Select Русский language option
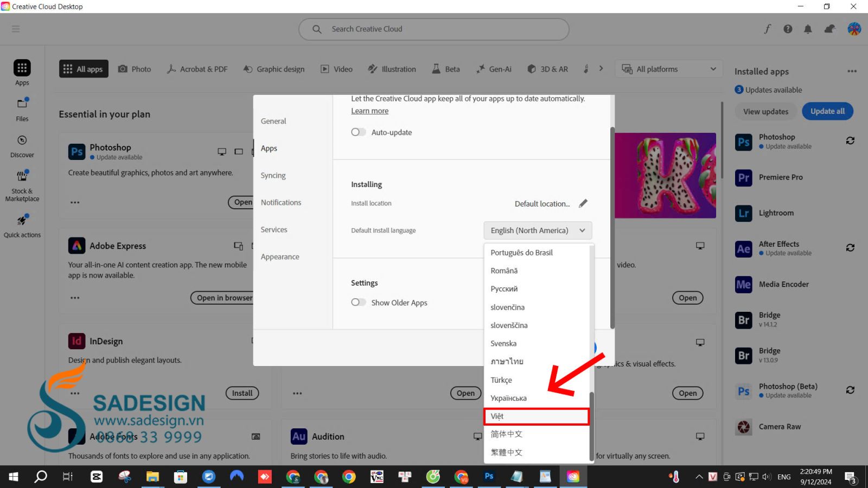This screenshot has height=488, width=868. 536,289
